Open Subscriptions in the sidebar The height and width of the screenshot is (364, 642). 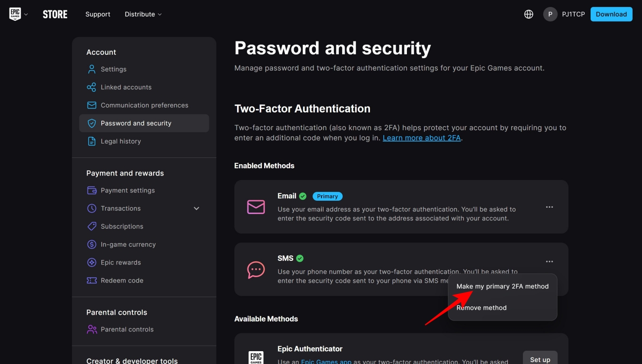coord(144,226)
